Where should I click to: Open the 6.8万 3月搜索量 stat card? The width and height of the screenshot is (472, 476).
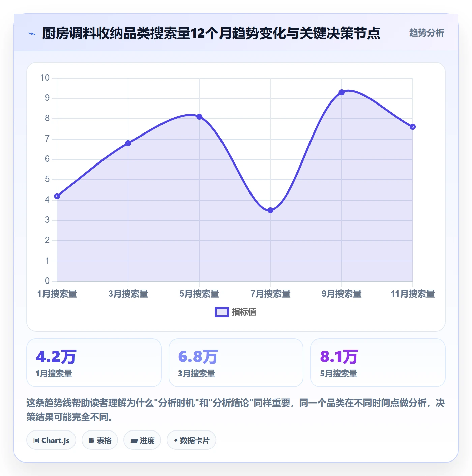click(x=236, y=363)
